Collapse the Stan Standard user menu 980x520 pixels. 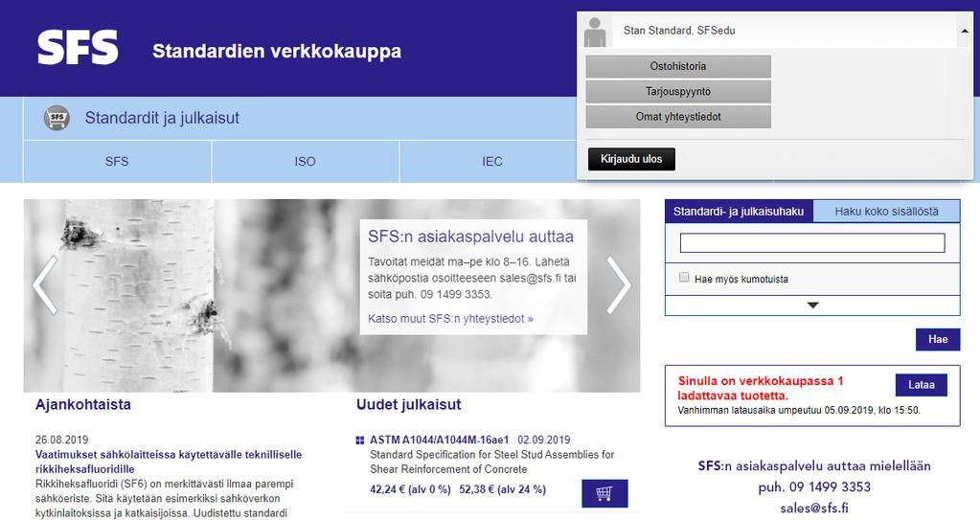click(x=965, y=30)
